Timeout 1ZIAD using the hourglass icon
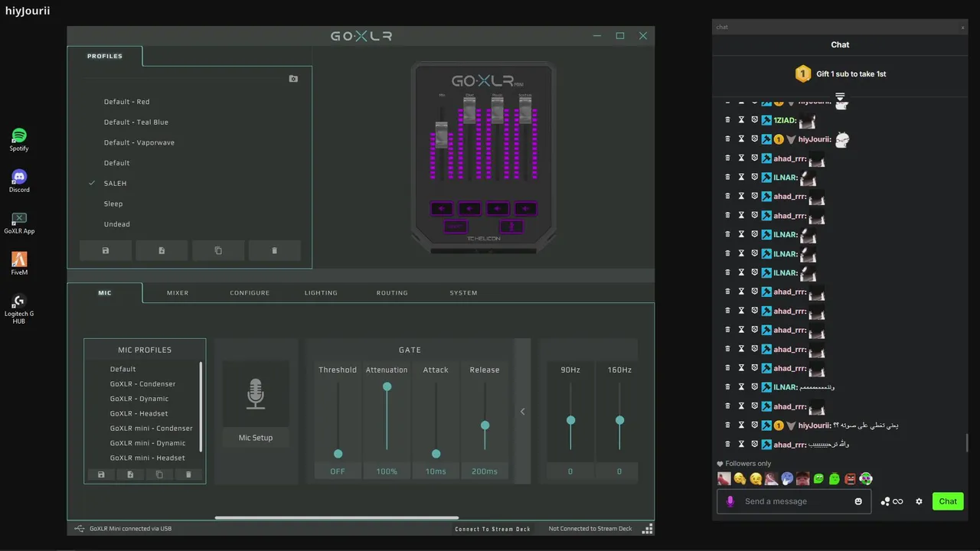This screenshot has height=551, width=980. tap(741, 120)
